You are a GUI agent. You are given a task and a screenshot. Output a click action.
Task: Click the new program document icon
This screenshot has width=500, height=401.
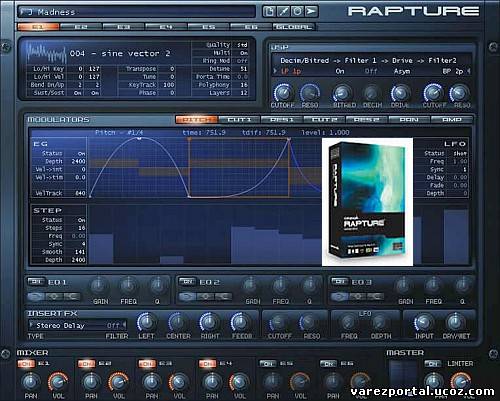(x=269, y=11)
